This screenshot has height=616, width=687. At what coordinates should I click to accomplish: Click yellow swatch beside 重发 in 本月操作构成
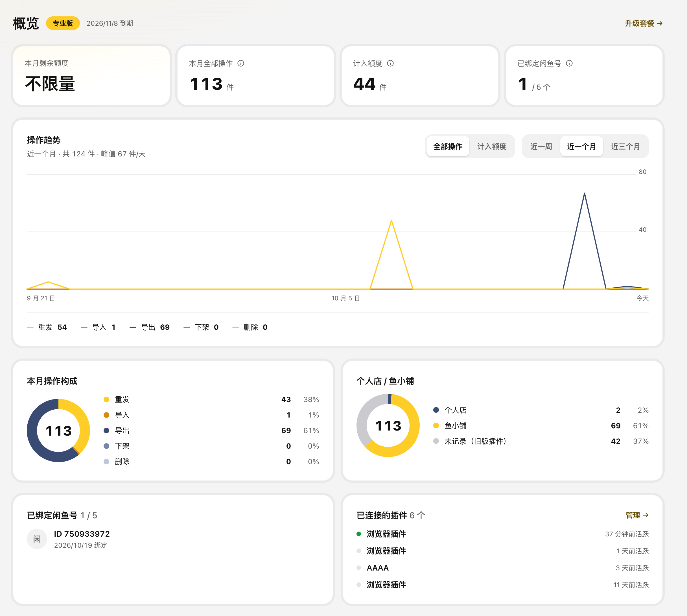106,399
